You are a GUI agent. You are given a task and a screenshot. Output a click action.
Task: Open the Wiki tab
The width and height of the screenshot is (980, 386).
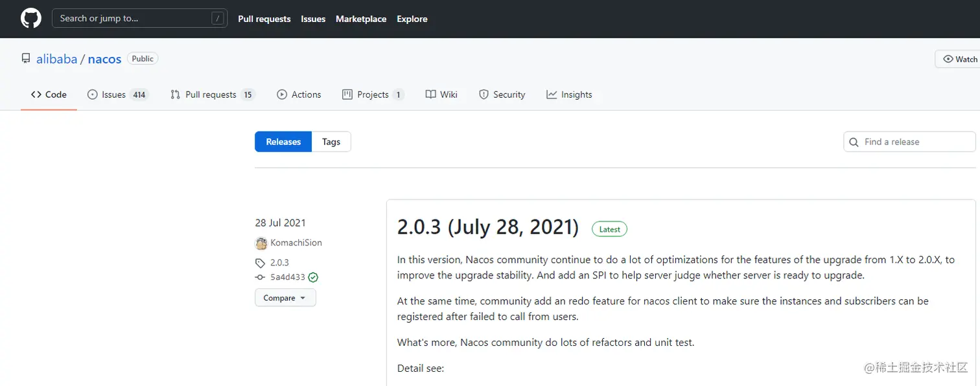tap(441, 95)
